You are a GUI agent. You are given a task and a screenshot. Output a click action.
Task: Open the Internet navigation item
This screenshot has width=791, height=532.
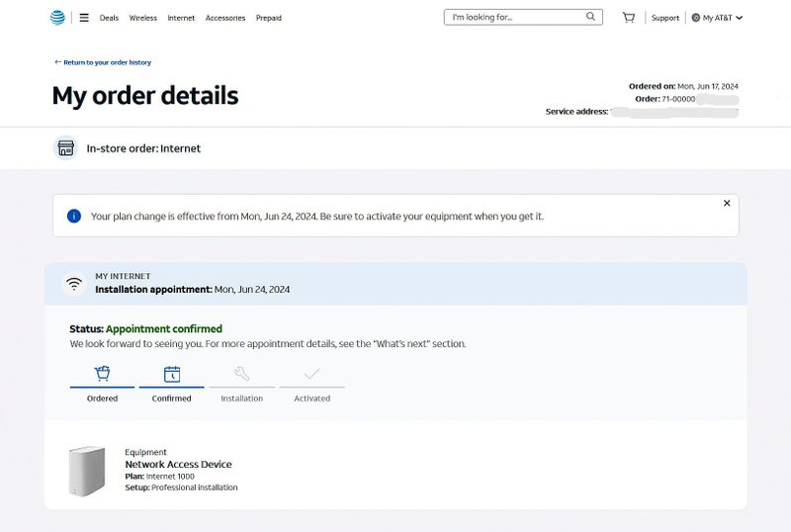[181, 18]
